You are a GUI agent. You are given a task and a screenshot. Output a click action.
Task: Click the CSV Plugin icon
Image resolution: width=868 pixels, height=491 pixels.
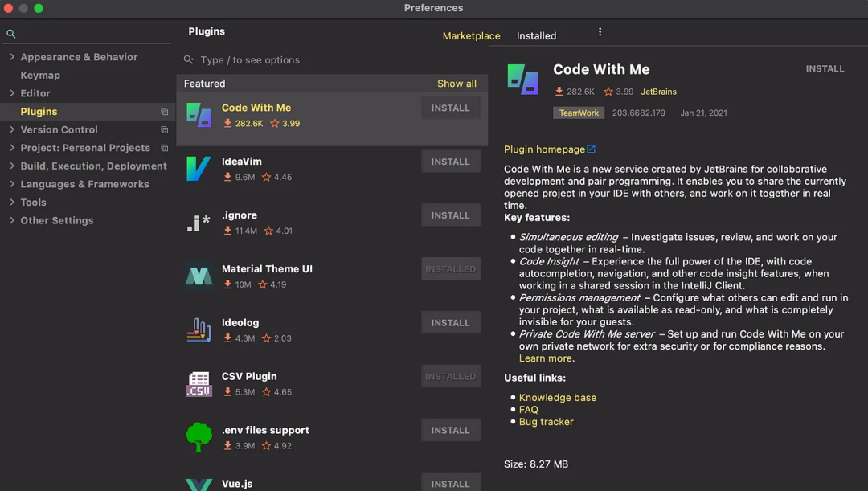click(x=199, y=383)
